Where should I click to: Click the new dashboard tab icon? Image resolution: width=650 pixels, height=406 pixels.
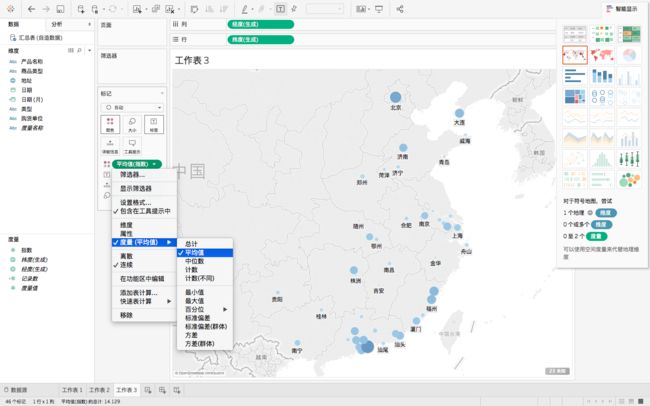click(162, 390)
